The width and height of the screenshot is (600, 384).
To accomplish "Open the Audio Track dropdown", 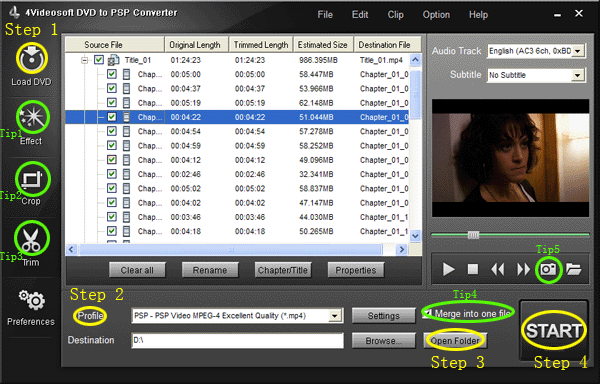I will pyautogui.click(x=577, y=51).
